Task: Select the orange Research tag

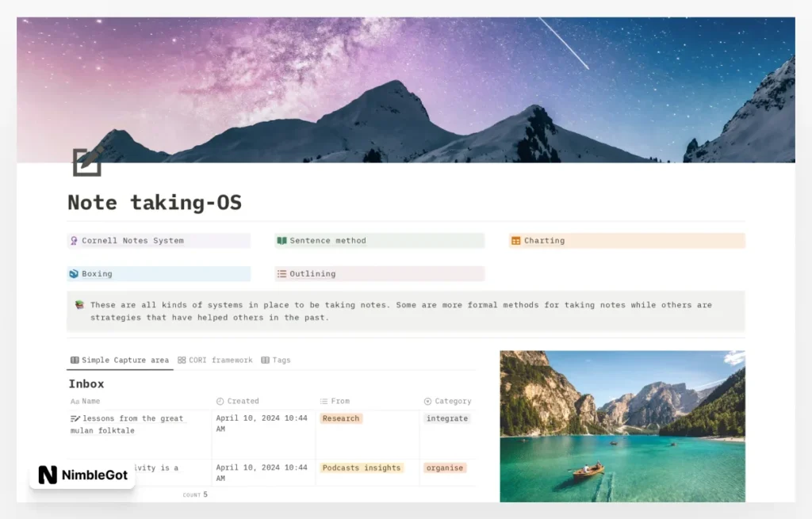Action: [340, 418]
